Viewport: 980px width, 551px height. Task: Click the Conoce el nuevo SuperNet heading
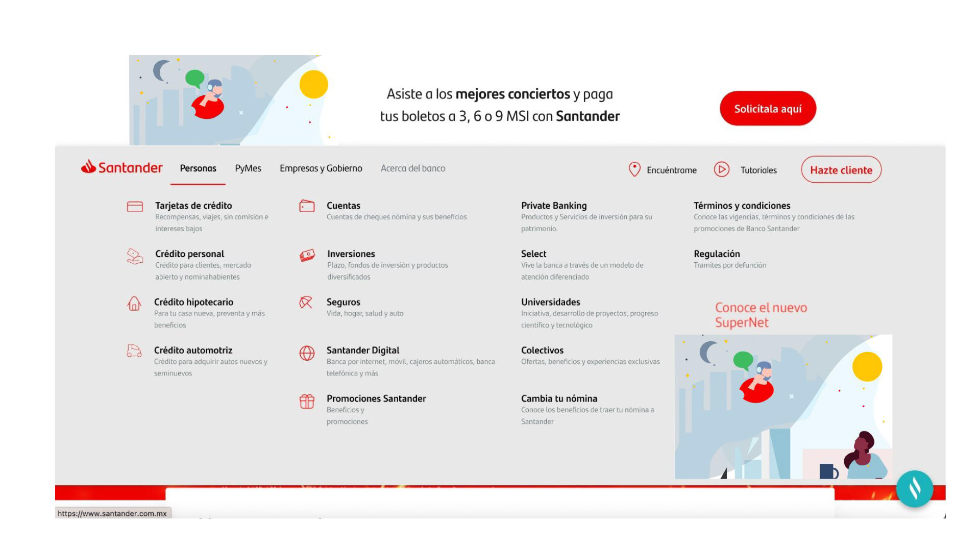[761, 315]
